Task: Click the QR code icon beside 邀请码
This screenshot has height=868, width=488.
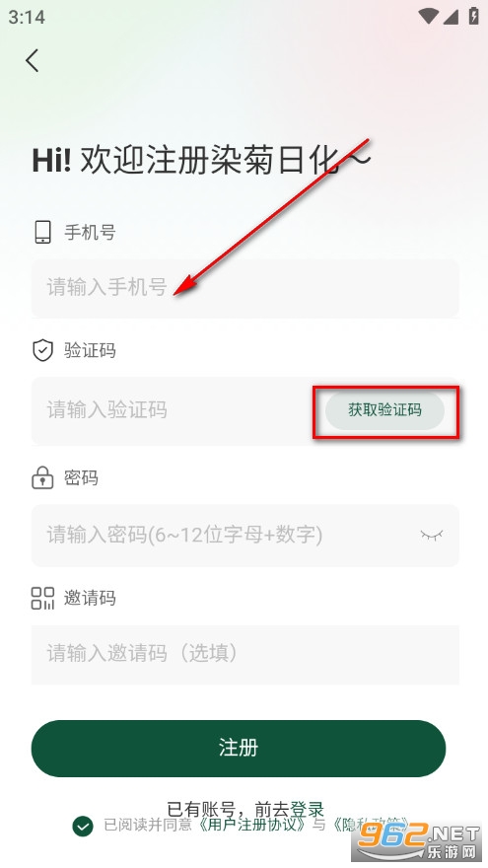Action: pyautogui.click(x=42, y=598)
